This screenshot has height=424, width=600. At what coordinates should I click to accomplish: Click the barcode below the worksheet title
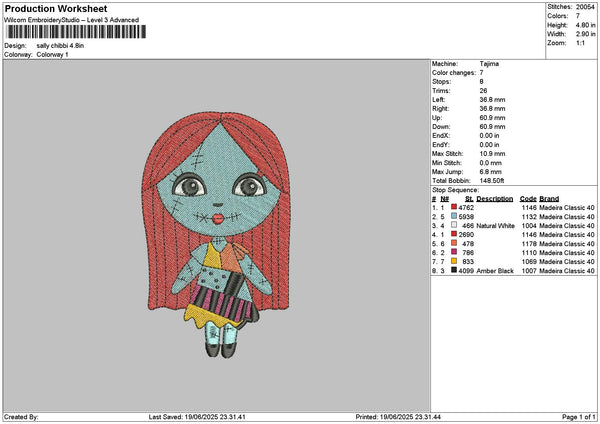[x=75, y=33]
